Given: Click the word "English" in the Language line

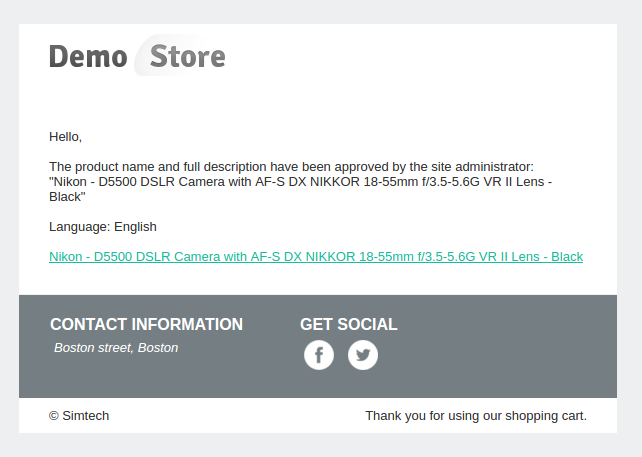Looking at the screenshot, I should 135,227.
